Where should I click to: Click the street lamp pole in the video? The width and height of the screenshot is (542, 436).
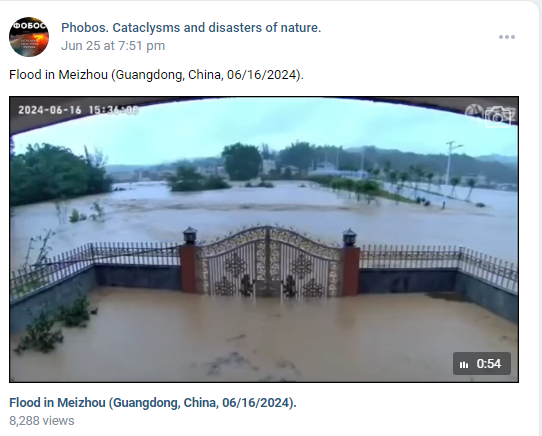(450, 163)
